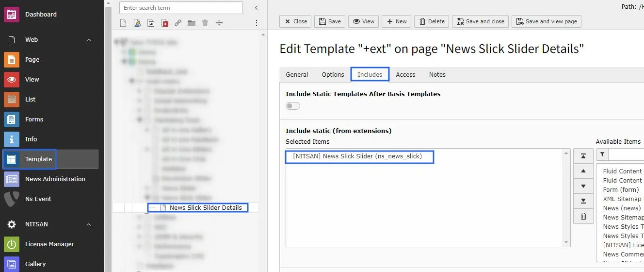Click the Available Items filter icon

(602, 154)
